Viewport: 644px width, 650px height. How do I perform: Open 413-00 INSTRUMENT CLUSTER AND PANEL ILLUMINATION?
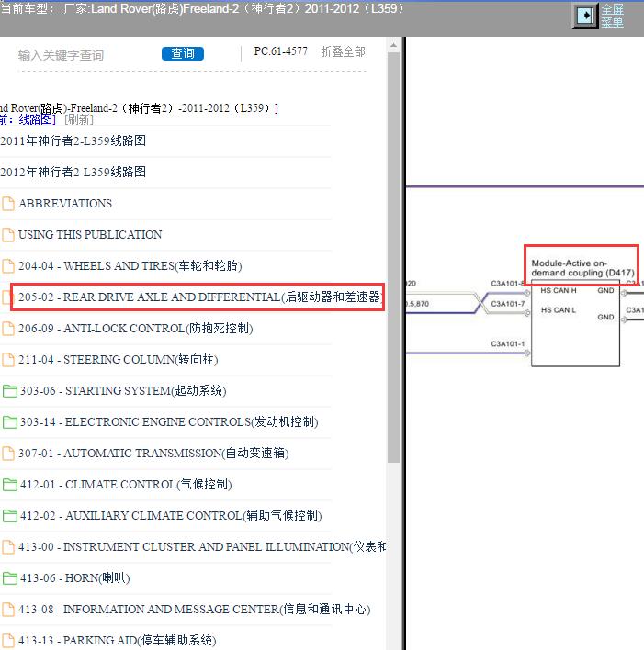(202, 547)
